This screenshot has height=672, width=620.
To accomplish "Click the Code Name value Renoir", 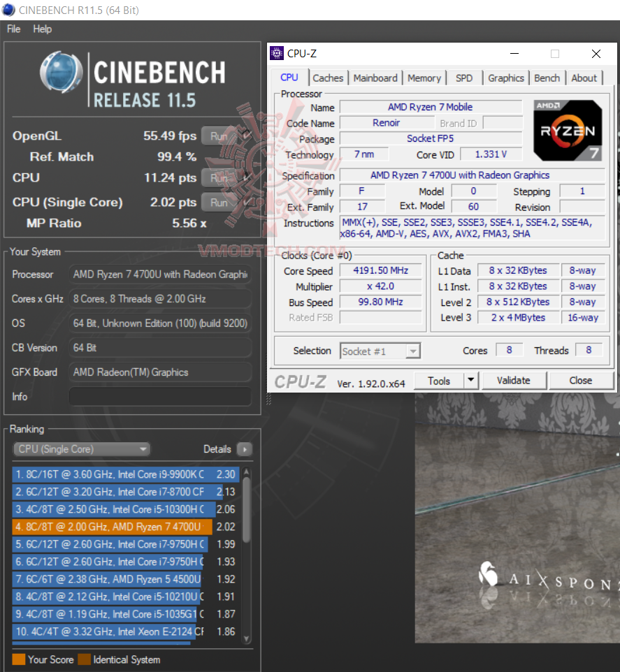I will coord(386,123).
